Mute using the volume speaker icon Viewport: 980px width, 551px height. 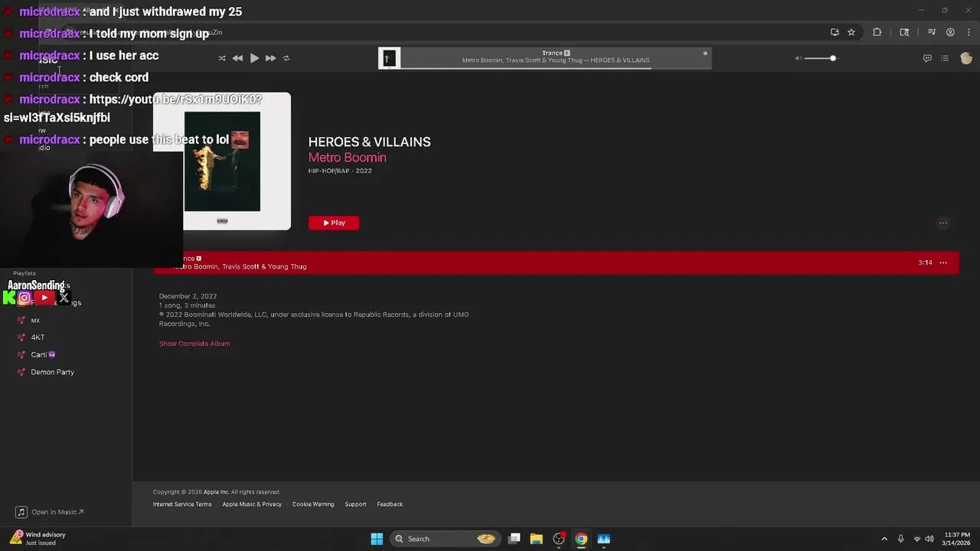[798, 58]
